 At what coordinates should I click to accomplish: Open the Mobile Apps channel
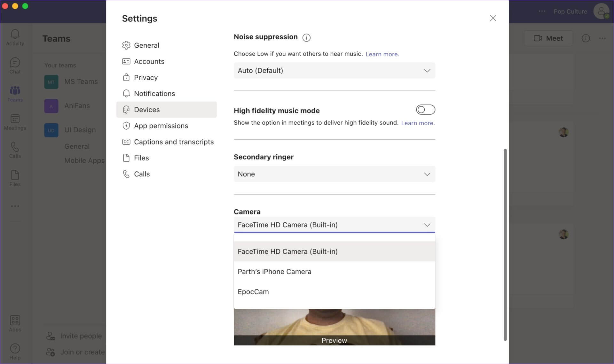84,160
